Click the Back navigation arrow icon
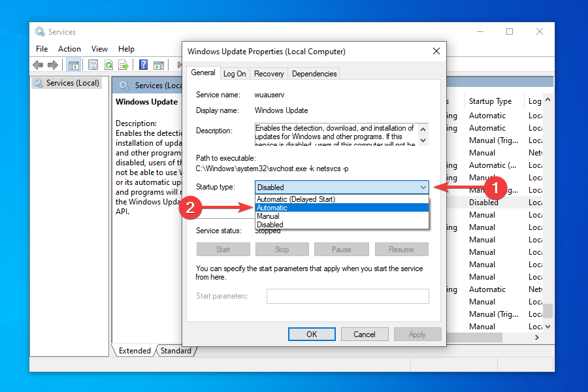The width and height of the screenshot is (588, 392). coord(37,65)
